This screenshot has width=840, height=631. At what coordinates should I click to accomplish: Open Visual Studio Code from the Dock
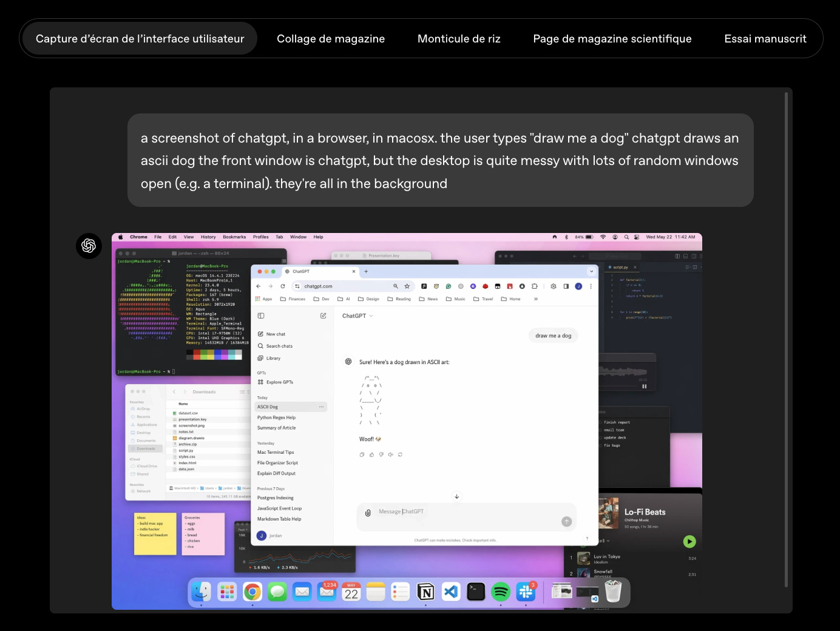click(x=451, y=592)
